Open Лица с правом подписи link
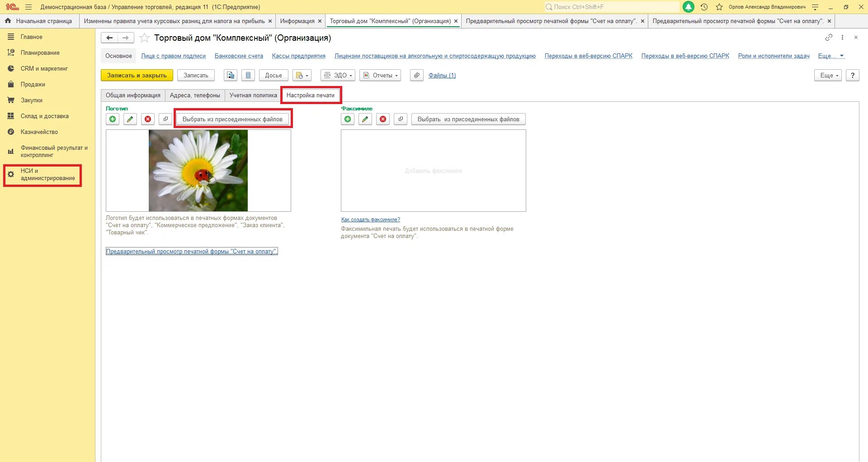Viewport: 868px width, 462px height. [173, 56]
